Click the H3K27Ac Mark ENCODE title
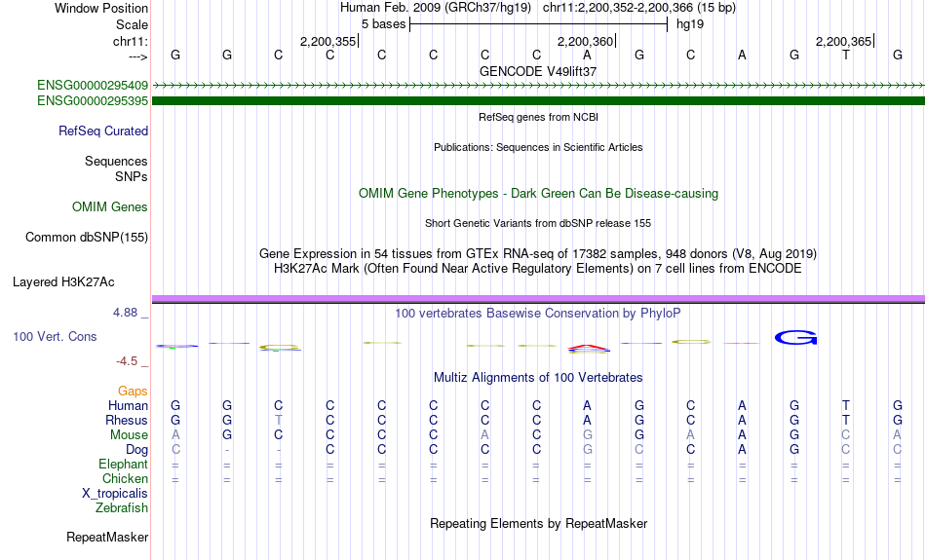This screenshot has height=560, width=926. (538, 269)
